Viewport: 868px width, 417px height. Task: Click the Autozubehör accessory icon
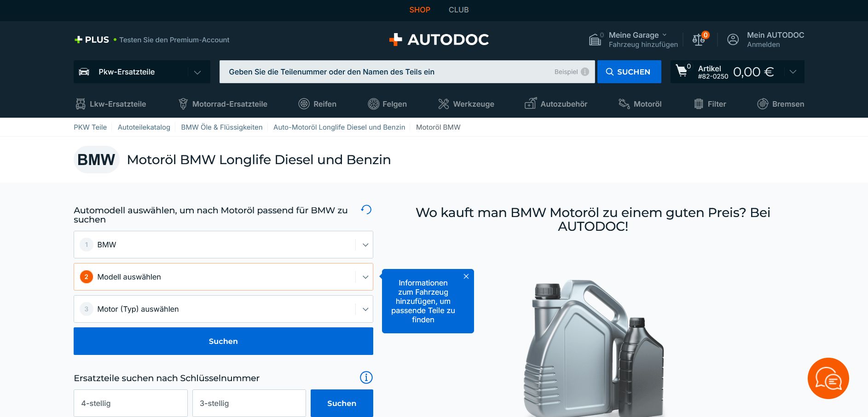[x=531, y=103]
